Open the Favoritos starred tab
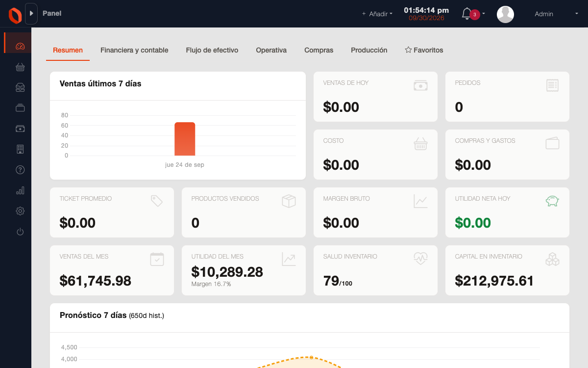 (424, 50)
